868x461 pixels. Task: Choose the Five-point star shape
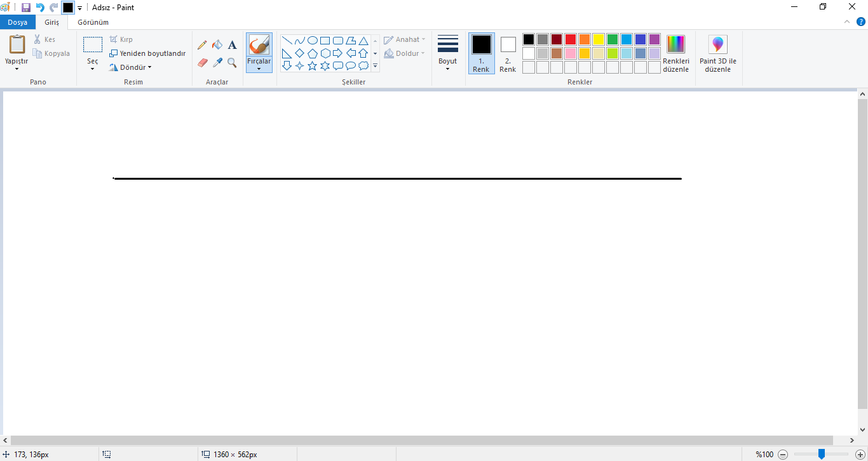point(313,65)
